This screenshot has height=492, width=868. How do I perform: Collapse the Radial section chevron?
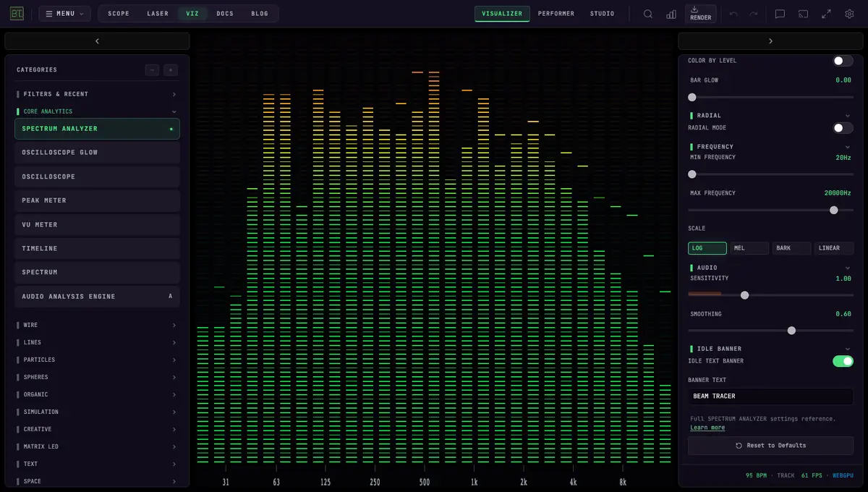pos(848,116)
